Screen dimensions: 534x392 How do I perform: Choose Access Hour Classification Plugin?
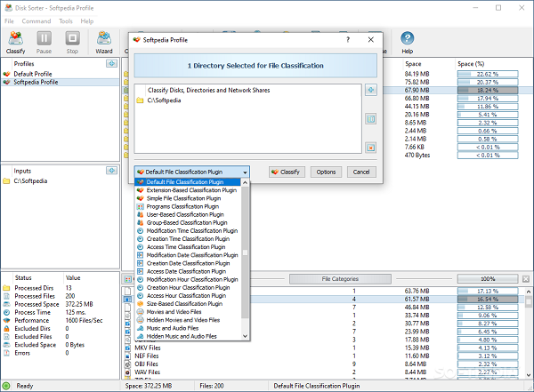click(188, 296)
